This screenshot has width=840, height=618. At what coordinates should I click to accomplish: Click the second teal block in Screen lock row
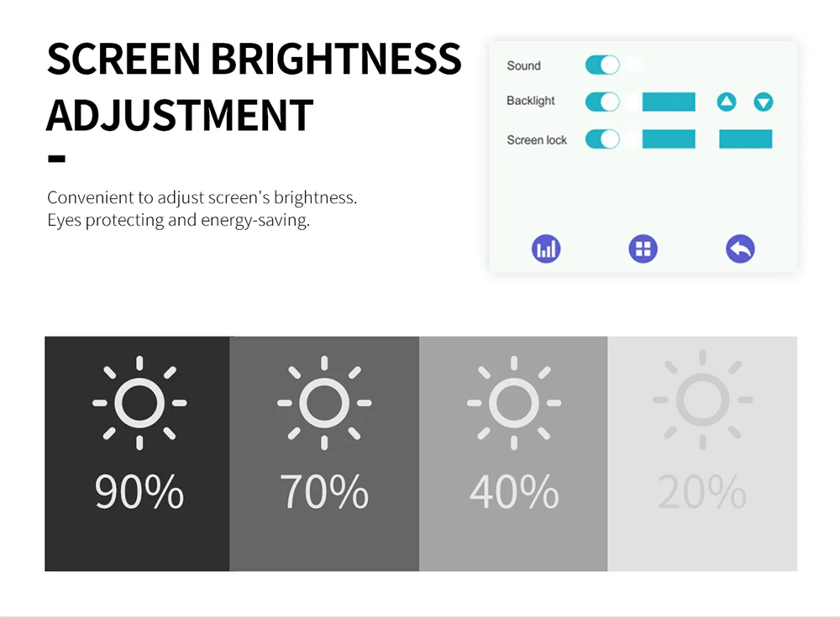[745, 139]
